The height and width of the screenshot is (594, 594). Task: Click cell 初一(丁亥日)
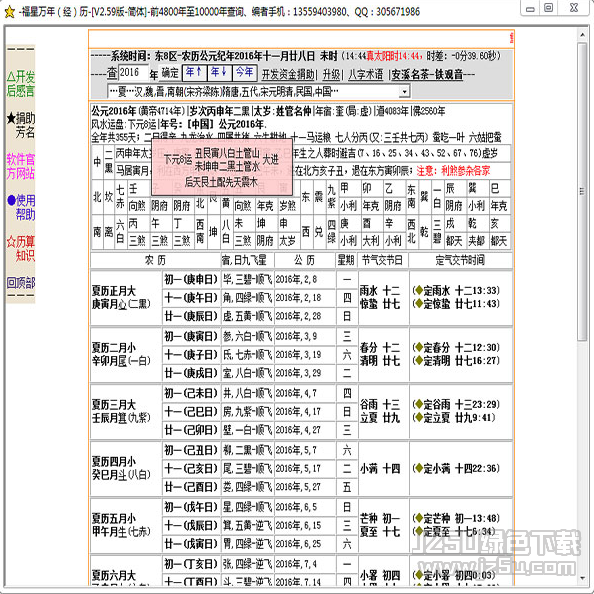191,564
